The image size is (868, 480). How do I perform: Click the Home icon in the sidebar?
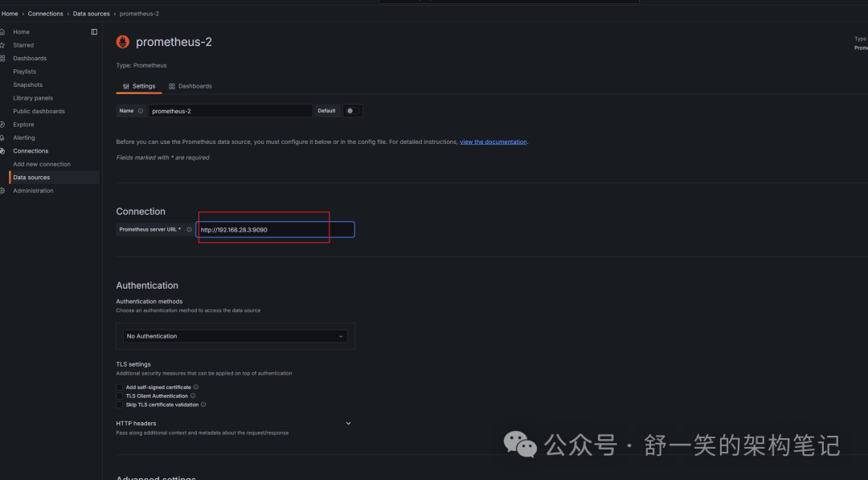click(x=2, y=31)
